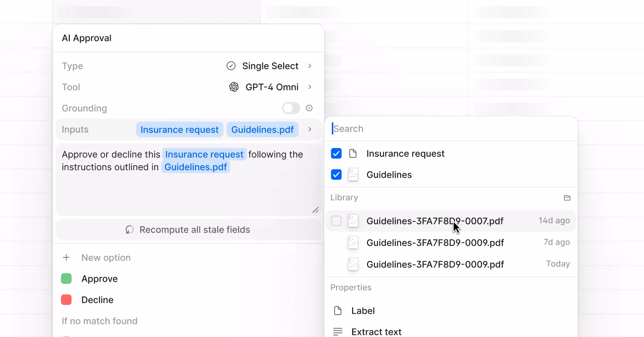Click the Library section header
This screenshot has width=644, height=337.
[344, 198]
